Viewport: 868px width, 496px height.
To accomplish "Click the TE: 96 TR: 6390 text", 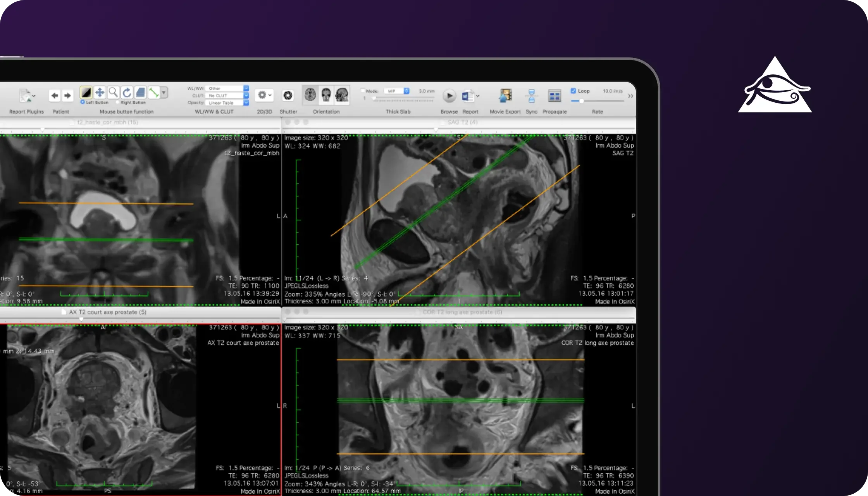I will coord(608,476).
